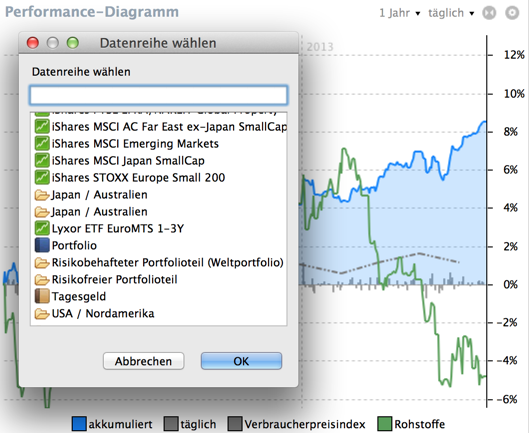The height and width of the screenshot is (433, 529).
Task: Click the Rohstoffe legend label
Action: click(x=420, y=424)
